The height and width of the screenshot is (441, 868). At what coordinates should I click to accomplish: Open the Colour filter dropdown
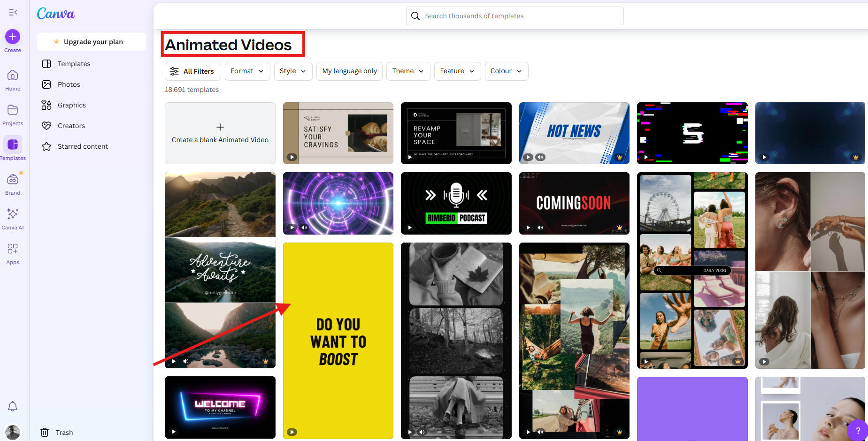pyautogui.click(x=506, y=71)
